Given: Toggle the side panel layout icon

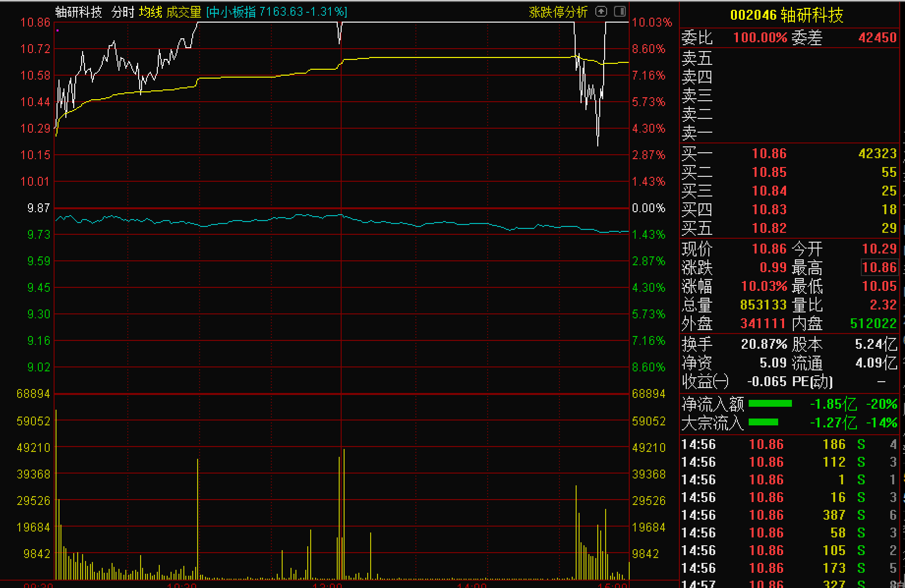Looking at the screenshot, I should 620,11.
